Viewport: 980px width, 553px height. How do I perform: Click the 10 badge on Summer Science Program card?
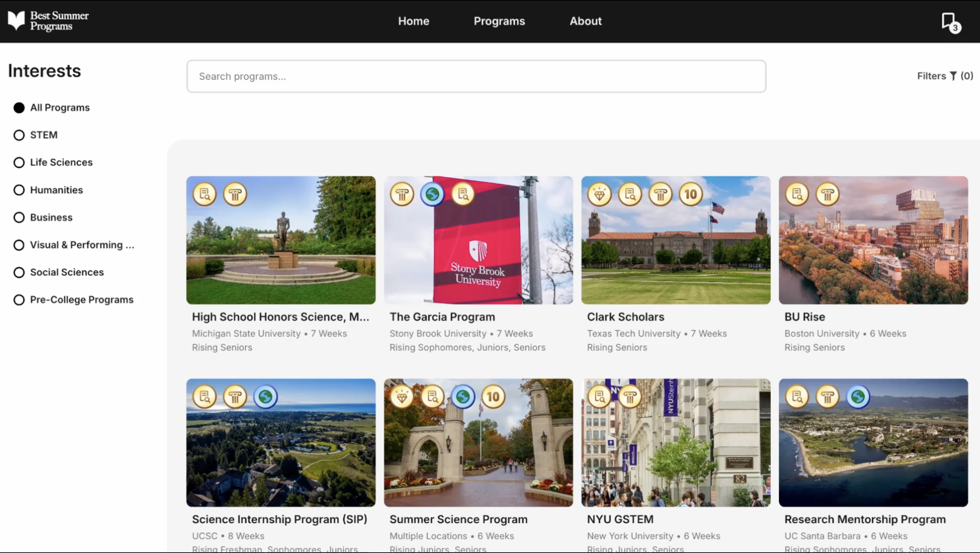tap(493, 397)
